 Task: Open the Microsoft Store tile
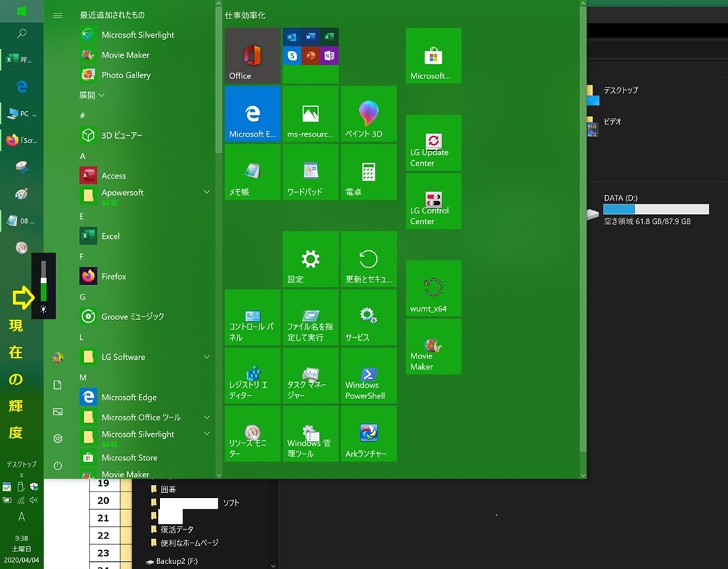point(434,55)
